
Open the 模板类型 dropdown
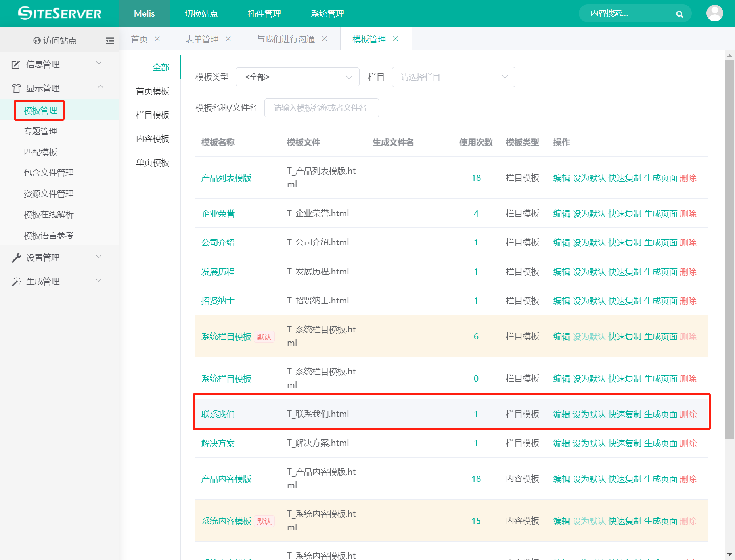point(297,77)
